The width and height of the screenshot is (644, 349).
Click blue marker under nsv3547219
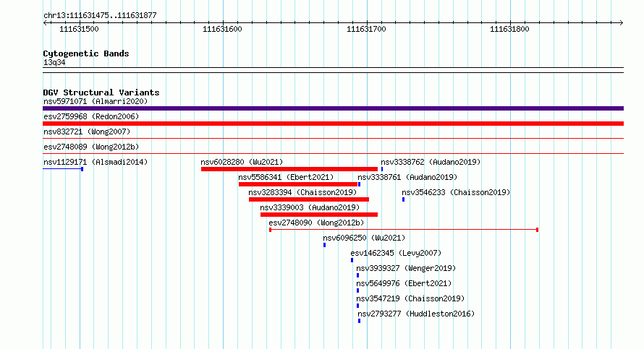click(x=357, y=306)
